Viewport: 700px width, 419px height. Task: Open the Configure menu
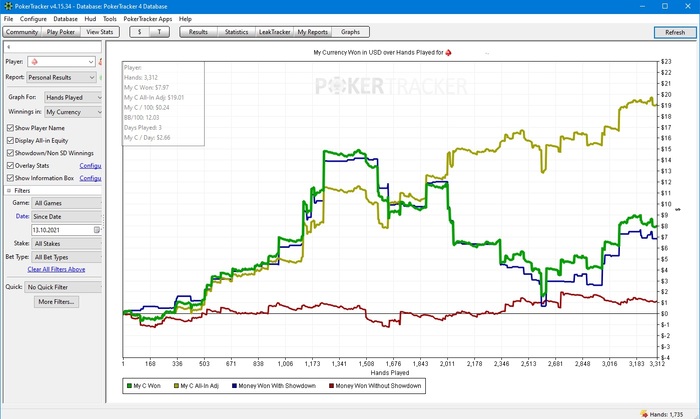point(33,19)
